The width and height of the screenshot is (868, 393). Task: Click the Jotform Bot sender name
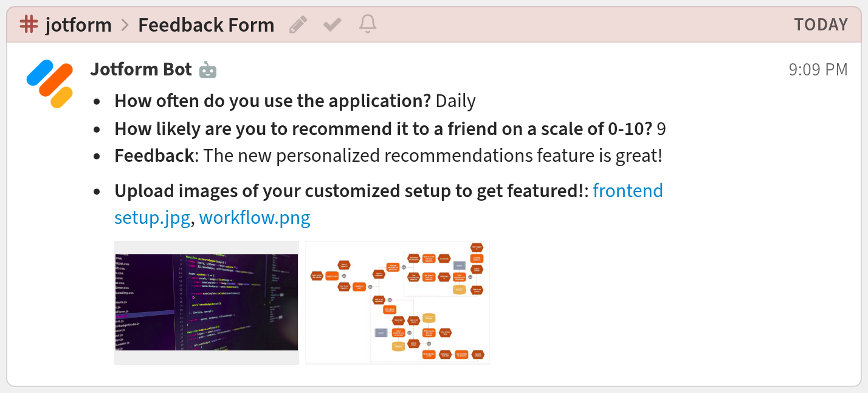pos(141,69)
